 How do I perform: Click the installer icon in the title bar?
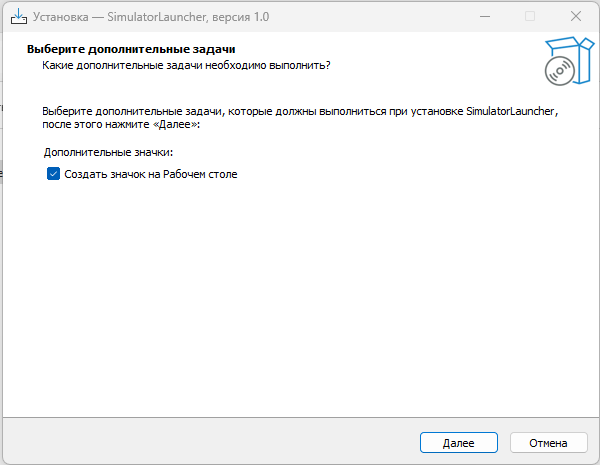[x=18, y=16]
